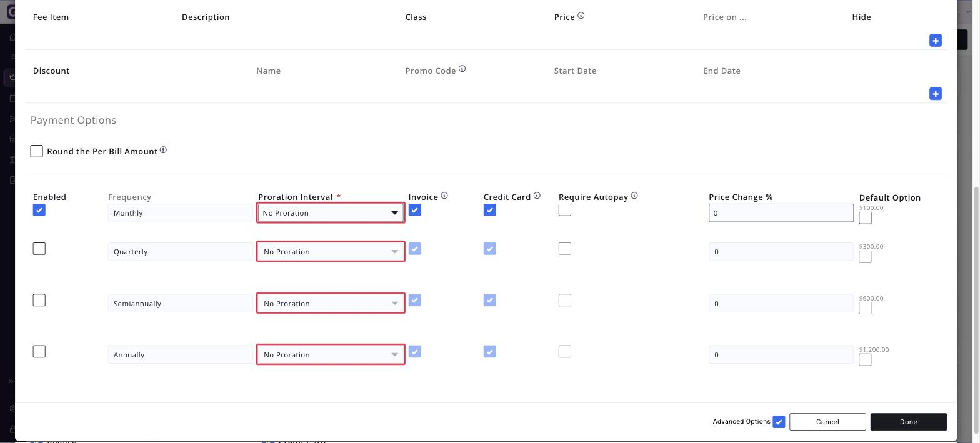Screen dimensions: 980x443
Task: Show info for Round the Per Bill Amount
Action: pyautogui.click(x=163, y=150)
